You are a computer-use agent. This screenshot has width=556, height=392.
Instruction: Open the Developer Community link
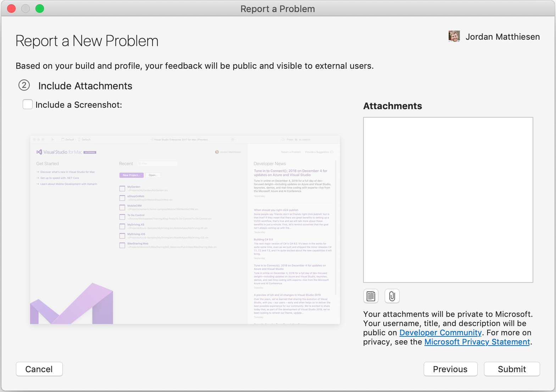[x=440, y=332]
